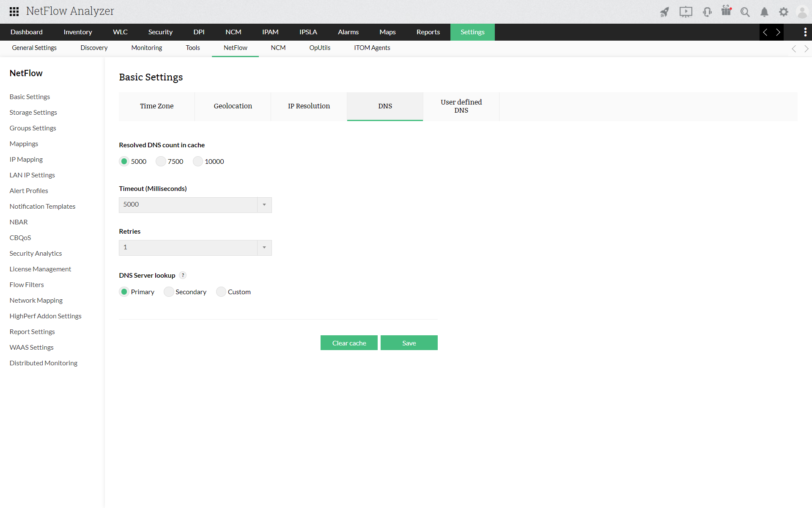Enable Secondary DNS server lookup

pos(169,292)
